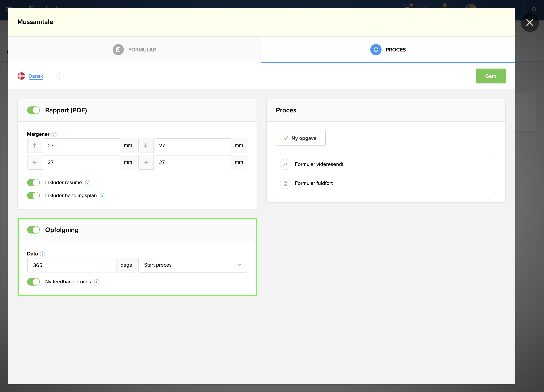Select the PROCES tab
The width and height of the screenshot is (544, 392).
[x=388, y=50]
